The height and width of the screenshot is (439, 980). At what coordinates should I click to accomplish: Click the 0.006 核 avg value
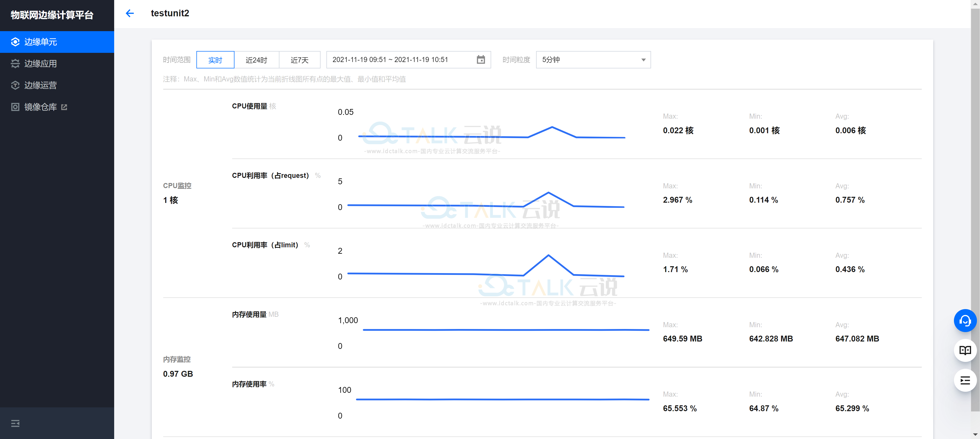coord(851,130)
